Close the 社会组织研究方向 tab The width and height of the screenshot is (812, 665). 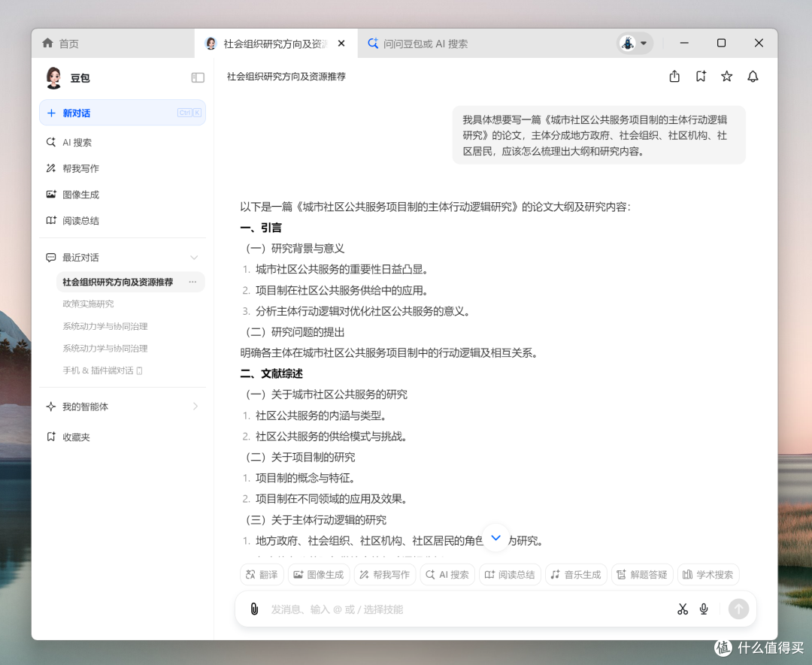coord(341,44)
